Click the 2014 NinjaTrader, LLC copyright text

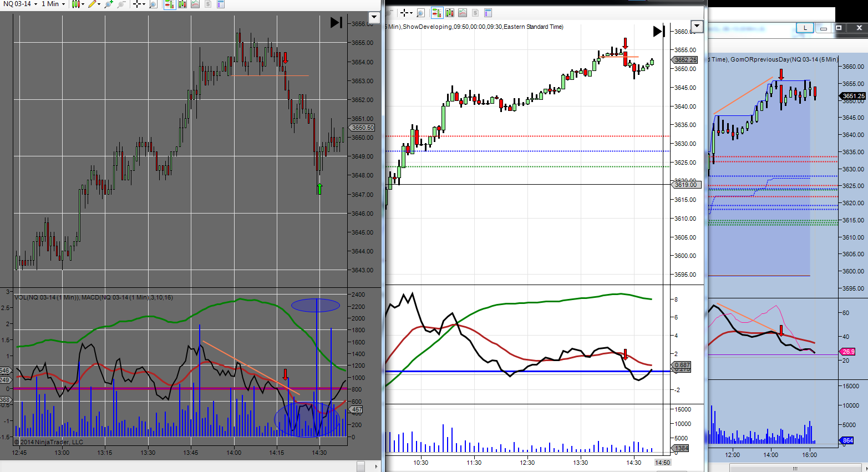(x=49, y=442)
